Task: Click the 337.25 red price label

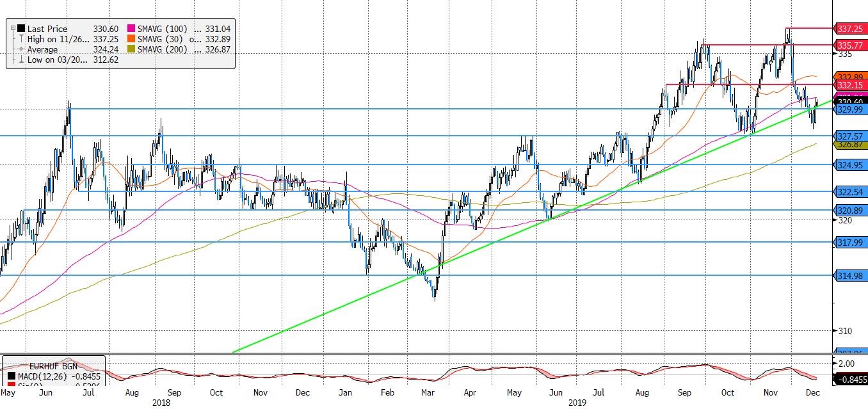Action: click(x=851, y=29)
